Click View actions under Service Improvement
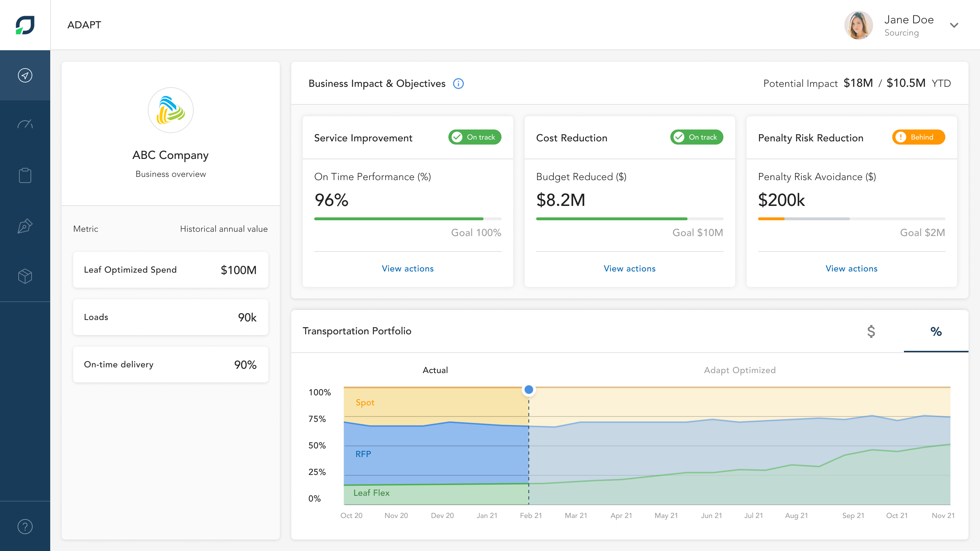This screenshot has width=980, height=551. coord(407,269)
